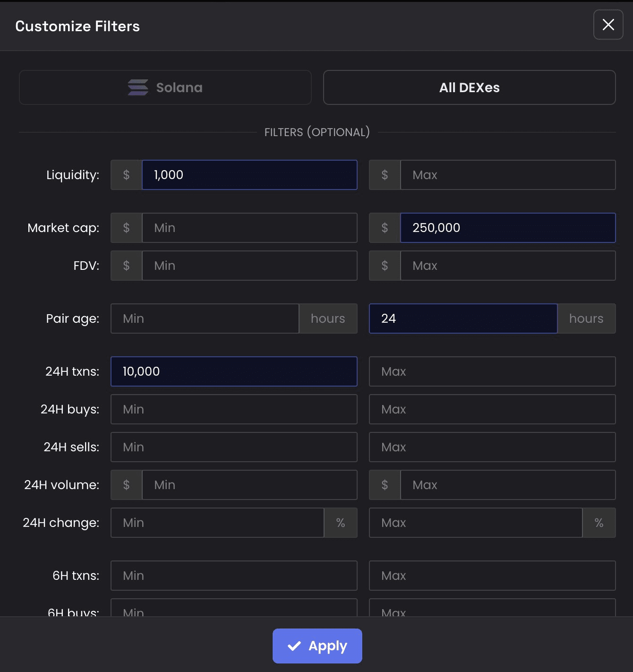Click the 24H buys Max field

coord(492,409)
